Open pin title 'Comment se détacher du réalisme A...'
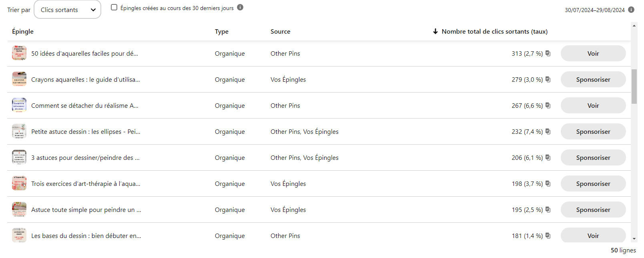Viewport: 644px width, 258px height. pos(85,105)
